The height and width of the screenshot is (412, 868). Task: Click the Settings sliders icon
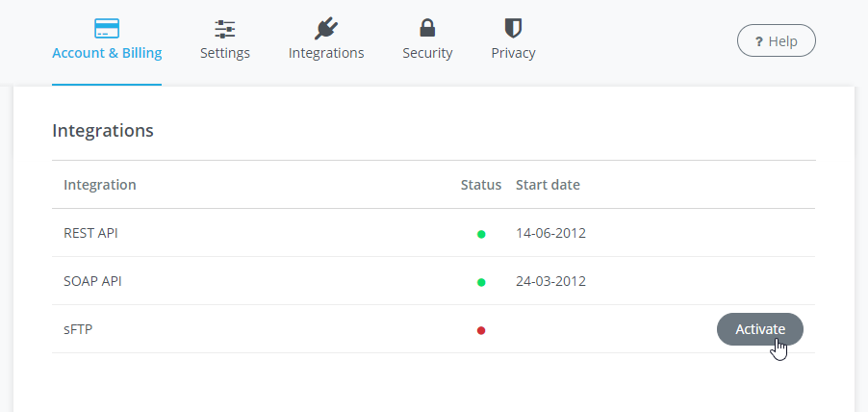point(225,29)
